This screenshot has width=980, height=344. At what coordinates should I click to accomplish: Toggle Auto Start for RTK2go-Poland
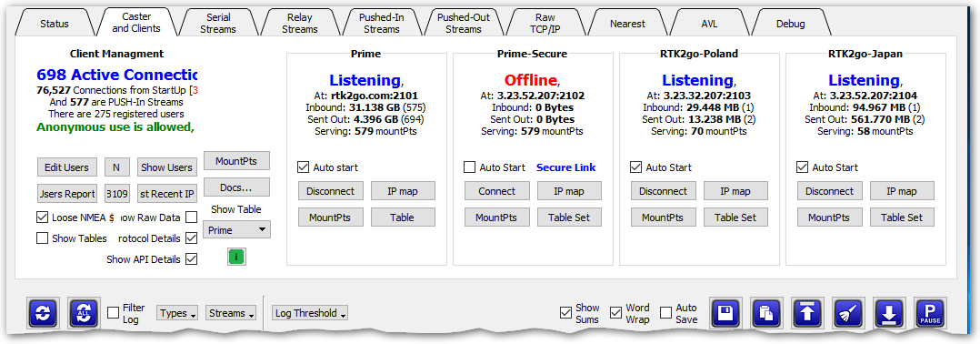pyautogui.click(x=635, y=167)
